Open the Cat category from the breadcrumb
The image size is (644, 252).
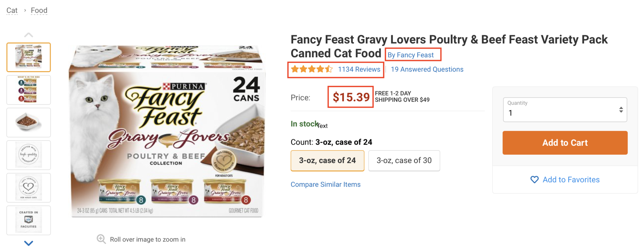[x=12, y=10]
